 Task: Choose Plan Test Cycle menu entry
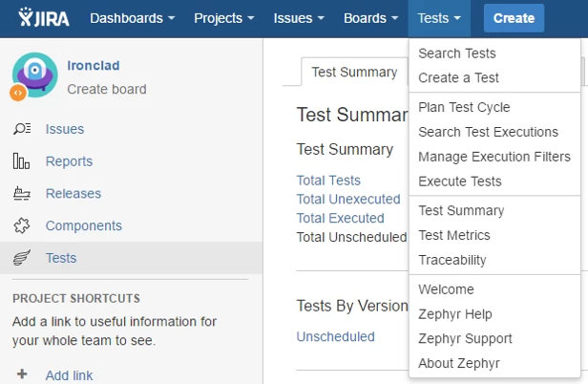coord(464,107)
